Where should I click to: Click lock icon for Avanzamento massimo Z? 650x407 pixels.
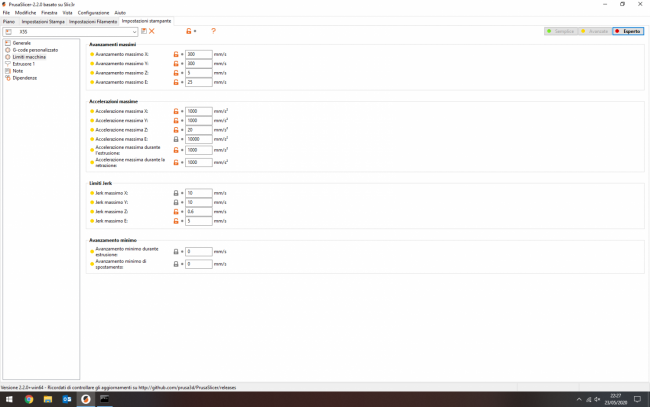point(176,73)
